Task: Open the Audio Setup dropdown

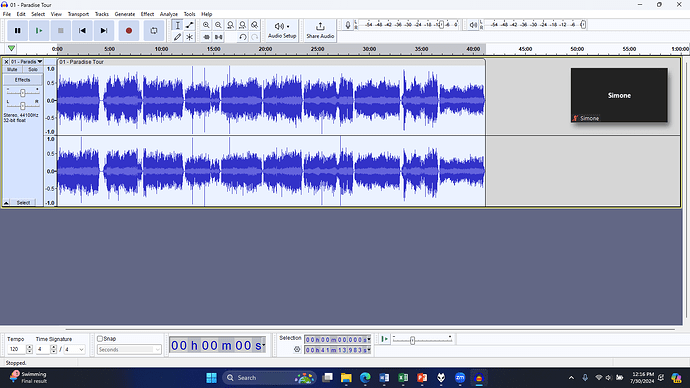Action: click(282, 30)
